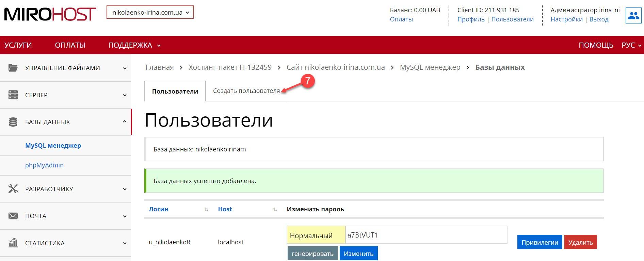The width and height of the screenshot is (644, 261).
Task: Expand УПРАВЛЕНИЕ ФАЙЛАМИ section chevron
Action: click(x=125, y=68)
